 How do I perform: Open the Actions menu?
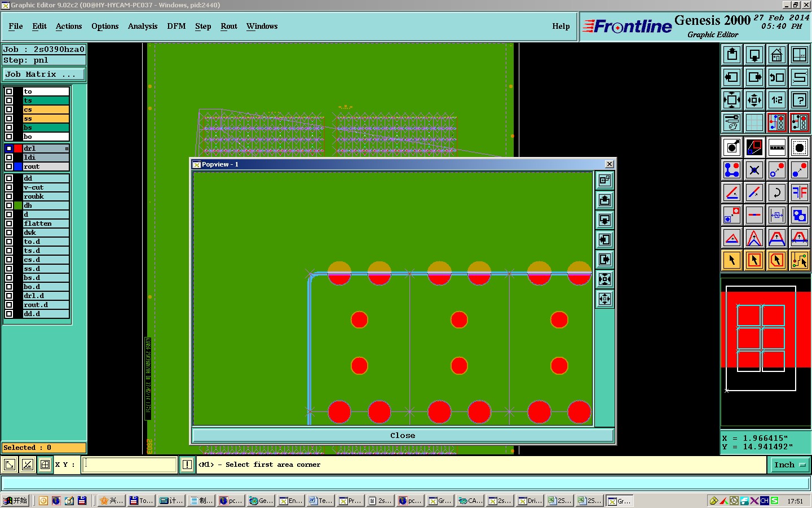pos(69,26)
